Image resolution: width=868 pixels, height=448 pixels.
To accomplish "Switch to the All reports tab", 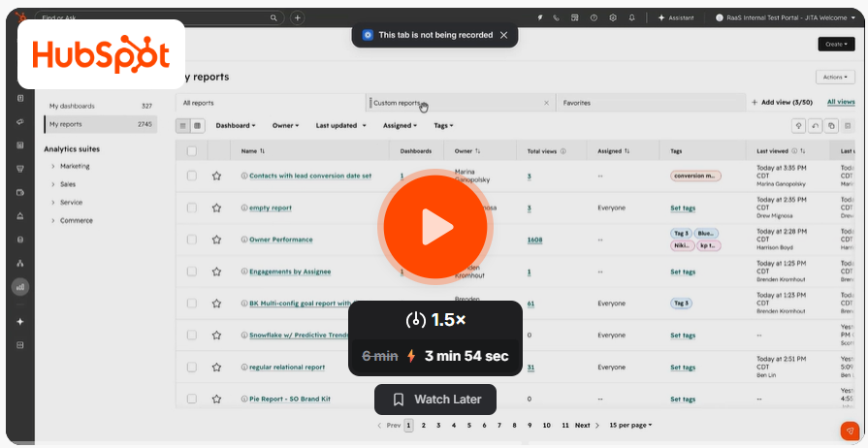I will pos(271,103).
